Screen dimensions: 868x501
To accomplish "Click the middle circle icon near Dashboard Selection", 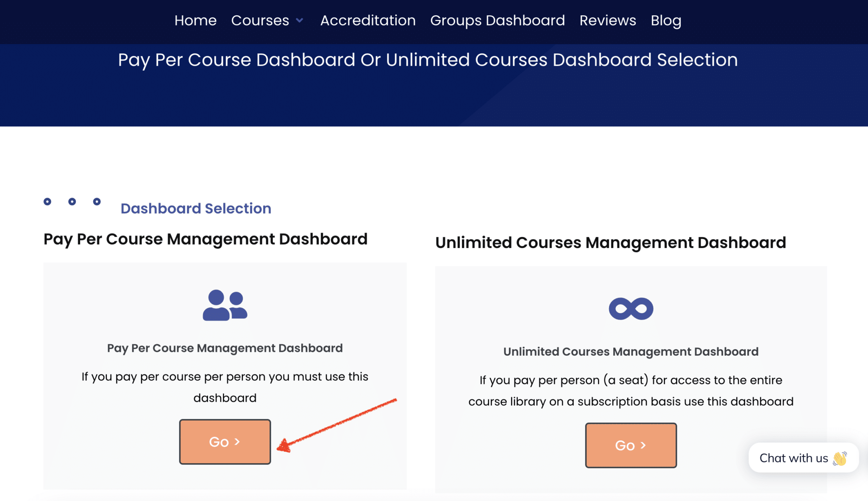I will point(72,202).
